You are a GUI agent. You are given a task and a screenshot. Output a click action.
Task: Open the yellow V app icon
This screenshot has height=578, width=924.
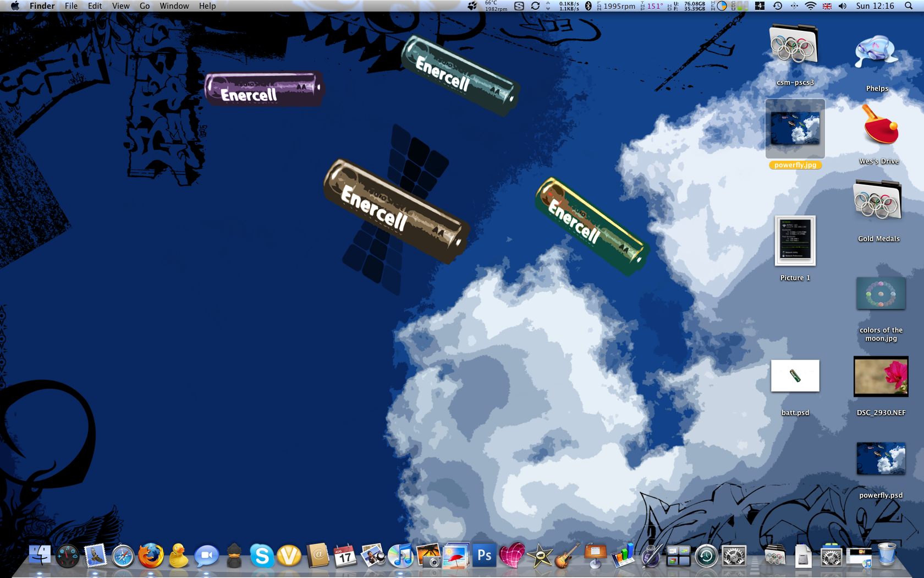pyautogui.click(x=289, y=555)
